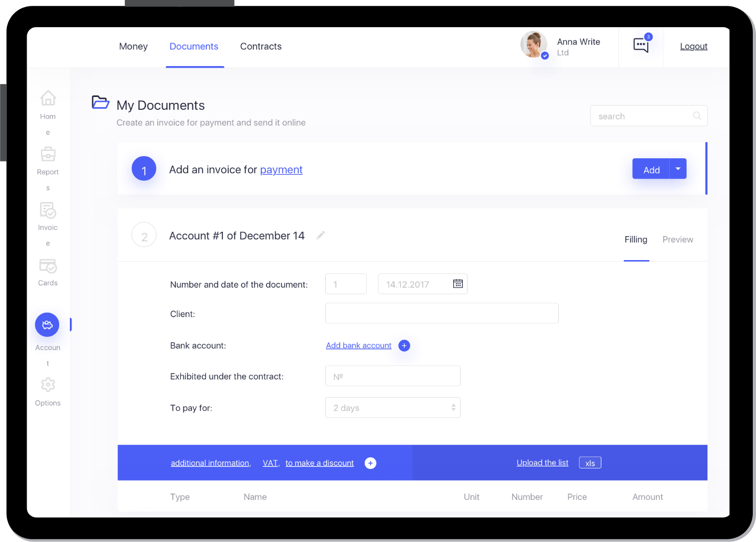Expand the Add button dropdown arrow

678,168
